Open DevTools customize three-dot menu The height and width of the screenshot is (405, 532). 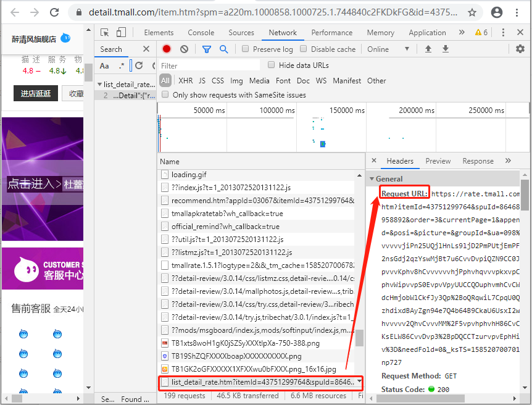coord(503,33)
